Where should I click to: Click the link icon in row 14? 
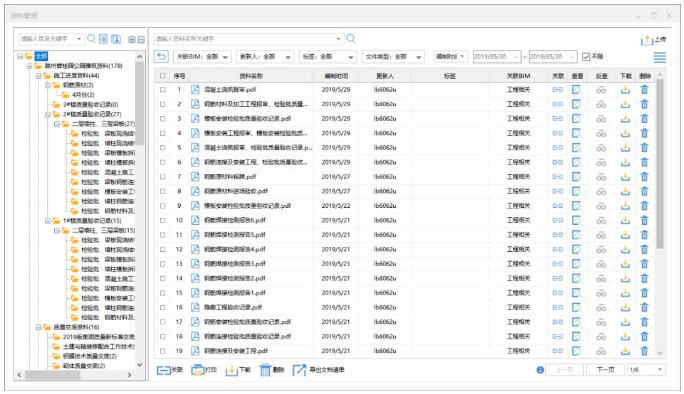coord(557,278)
